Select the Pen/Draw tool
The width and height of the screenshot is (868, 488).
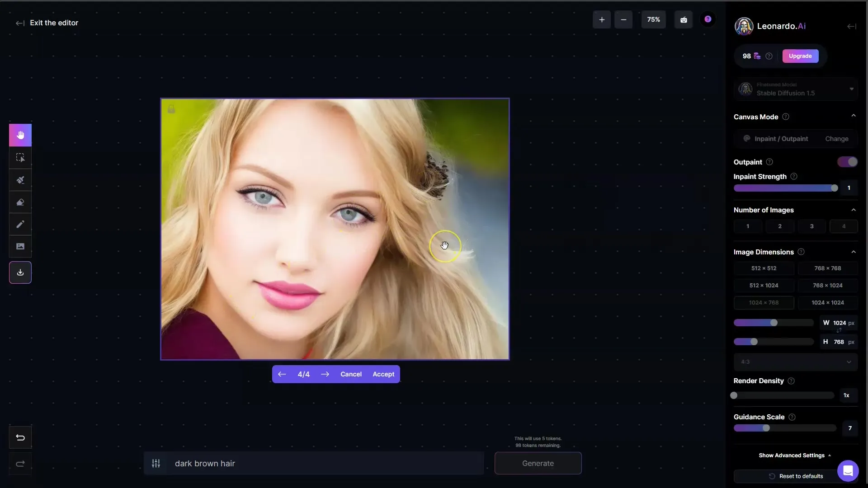[20, 224]
